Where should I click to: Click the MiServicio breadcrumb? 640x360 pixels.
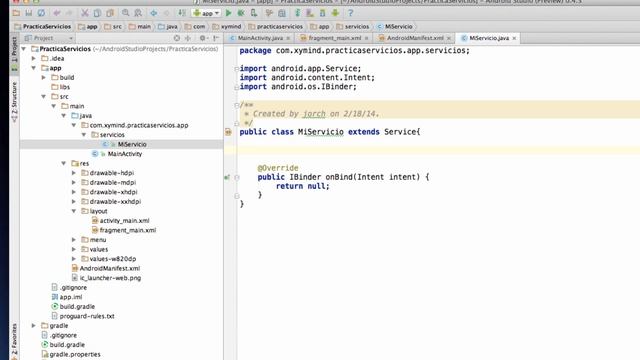[394, 26]
